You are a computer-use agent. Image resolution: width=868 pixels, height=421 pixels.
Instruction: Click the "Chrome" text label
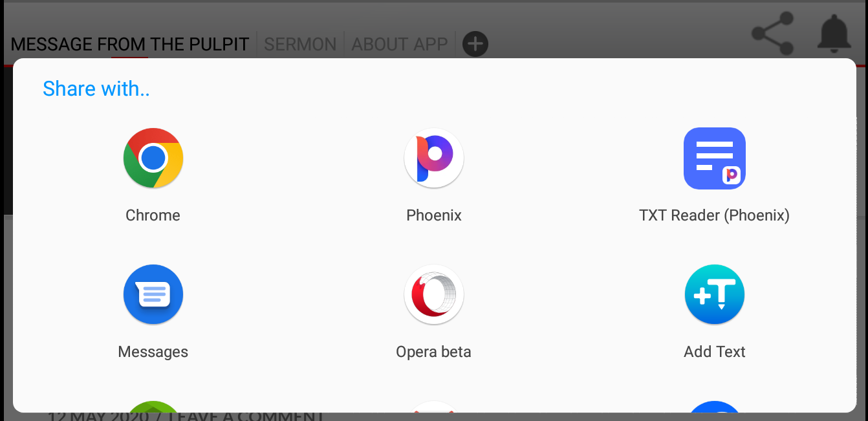[x=153, y=215]
